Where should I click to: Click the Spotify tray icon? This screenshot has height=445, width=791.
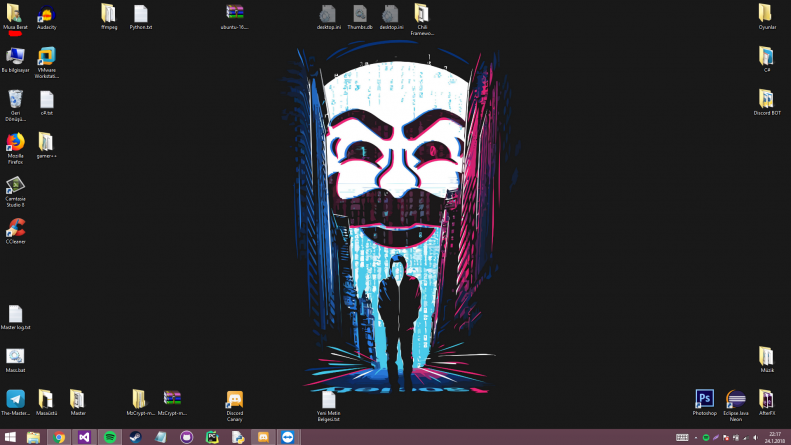pyautogui.click(x=706, y=437)
